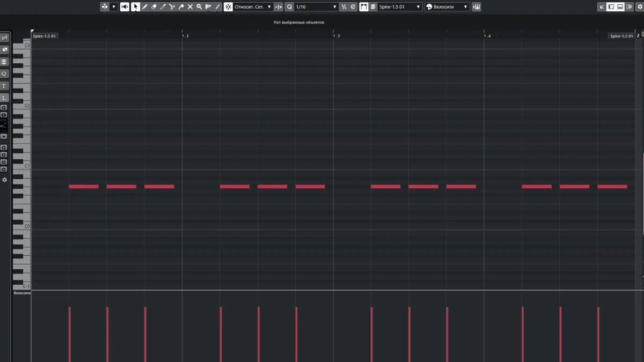Toggle Step/MIDI Input keyboard icon

point(477,7)
